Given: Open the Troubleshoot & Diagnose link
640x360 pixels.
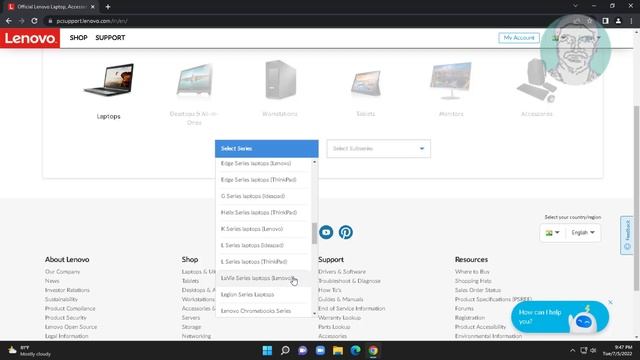Looking at the screenshot, I should pyautogui.click(x=349, y=281).
